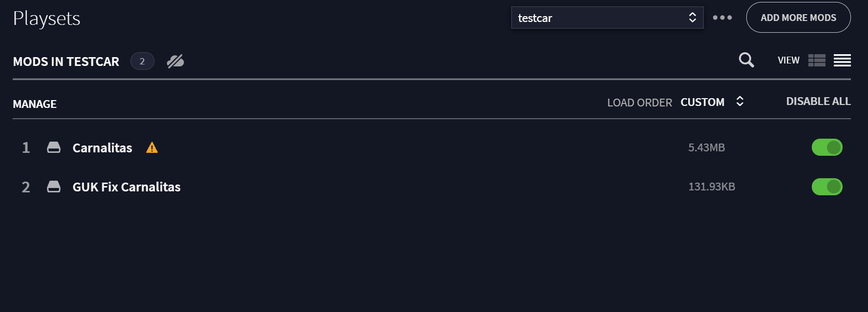The width and height of the screenshot is (868, 312).
Task: Open the search magnifier icon
Action: pyautogui.click(x=746, y=60)
